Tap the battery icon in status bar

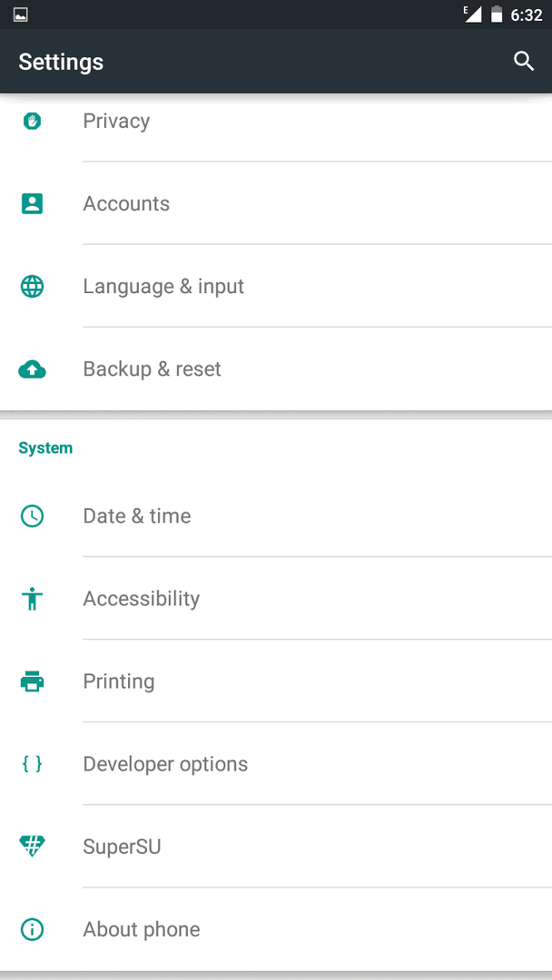click(x=497, y=15)
